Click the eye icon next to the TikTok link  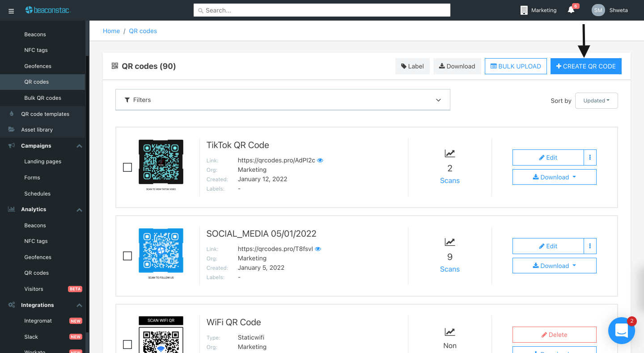pyautogui.click(x=320, y=160)
